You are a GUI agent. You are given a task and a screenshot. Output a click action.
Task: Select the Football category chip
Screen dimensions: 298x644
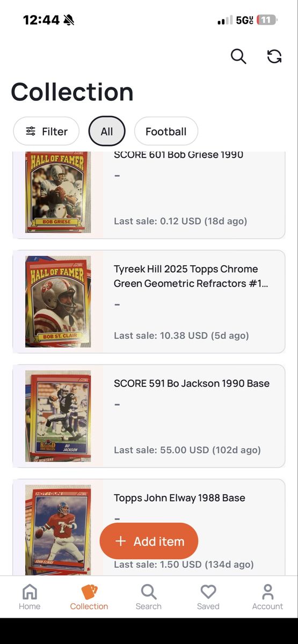(166, 131)
